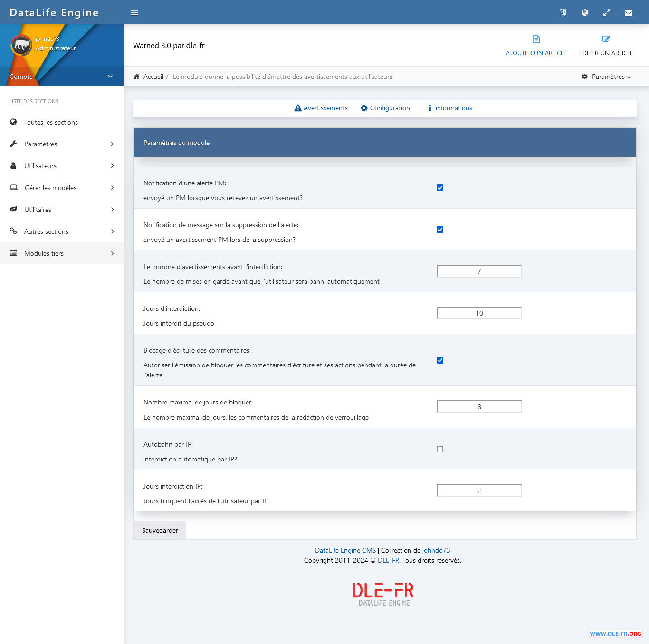Image resolution: width=649 pixels, height=644 pixels.
Task: Click the wrench icon for Paramètres sidebar
Action: tap(13, 144)
